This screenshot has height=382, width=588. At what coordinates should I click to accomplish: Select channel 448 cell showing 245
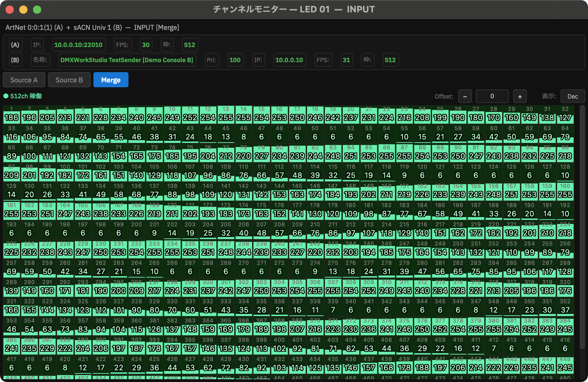(565, 364)
